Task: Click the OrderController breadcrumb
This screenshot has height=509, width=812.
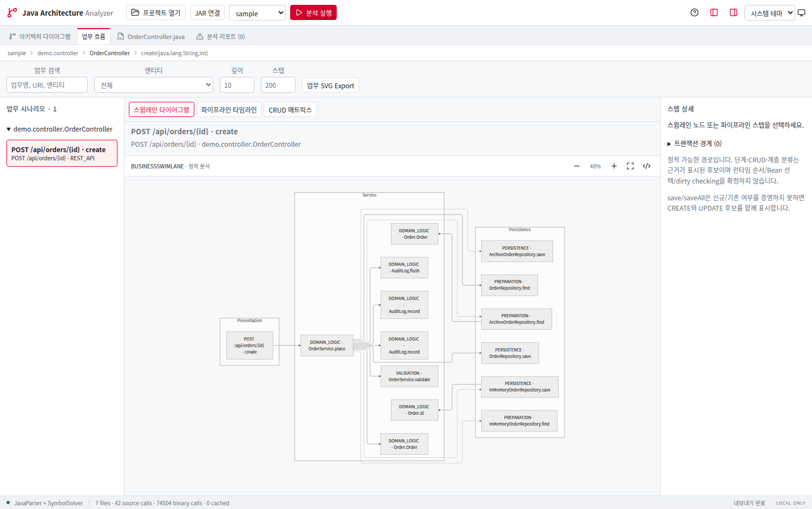Action: coord(110,53)
